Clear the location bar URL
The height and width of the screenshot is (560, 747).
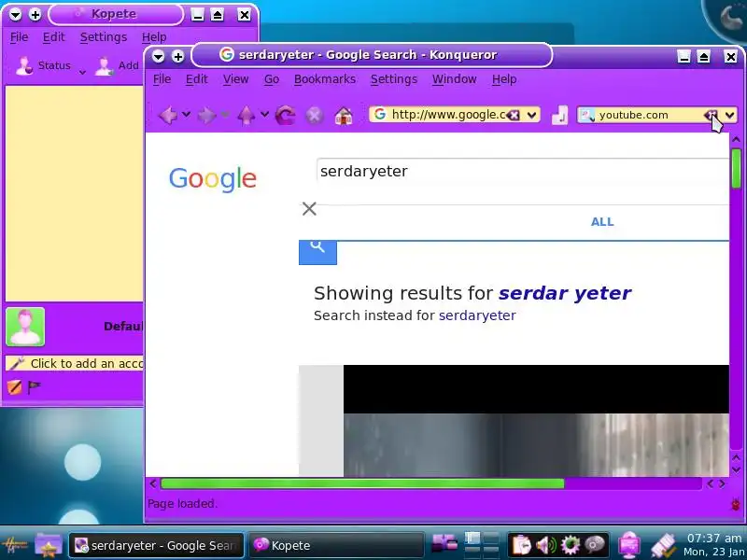[x=514, y=115]
